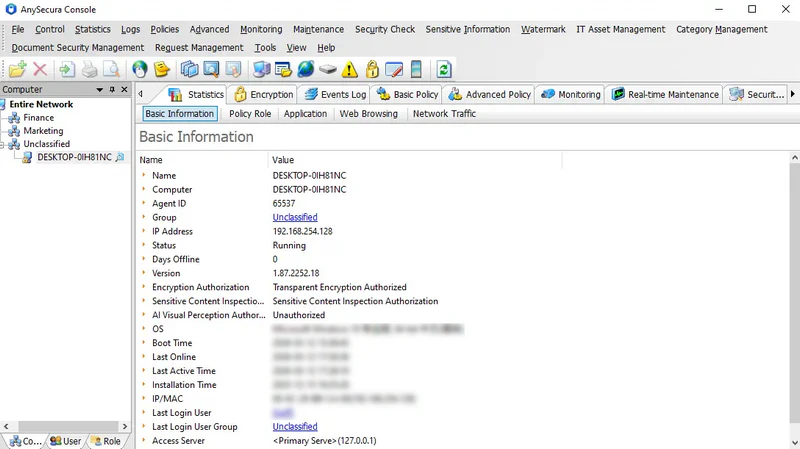This screenshot has height=449, width=800.
Task: Follow Unclassified link in Last Login User Group
Action: [x=295, y=427]
